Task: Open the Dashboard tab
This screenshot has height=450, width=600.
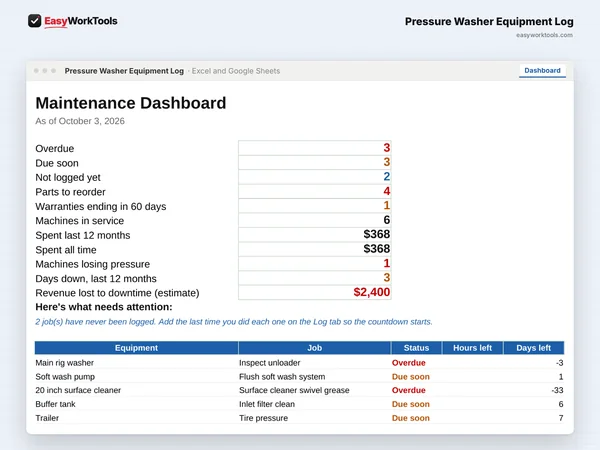Action: [x=542, y=71]
